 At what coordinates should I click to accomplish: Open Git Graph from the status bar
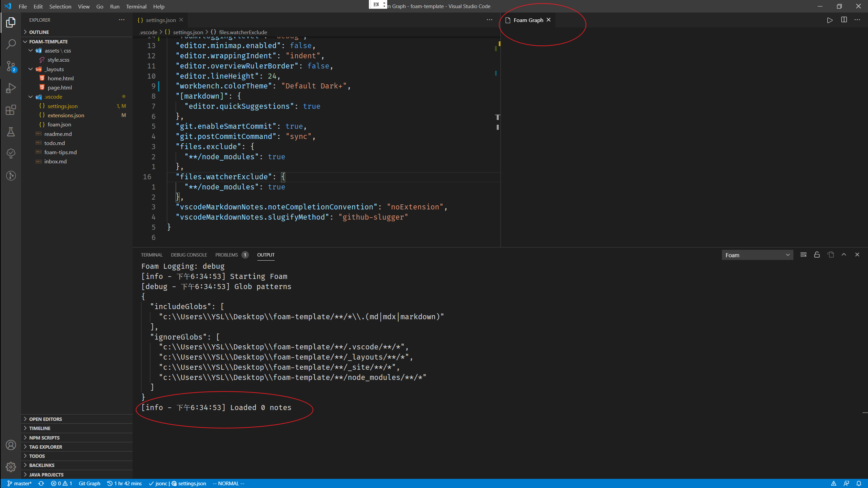click(x=89, y=483)
